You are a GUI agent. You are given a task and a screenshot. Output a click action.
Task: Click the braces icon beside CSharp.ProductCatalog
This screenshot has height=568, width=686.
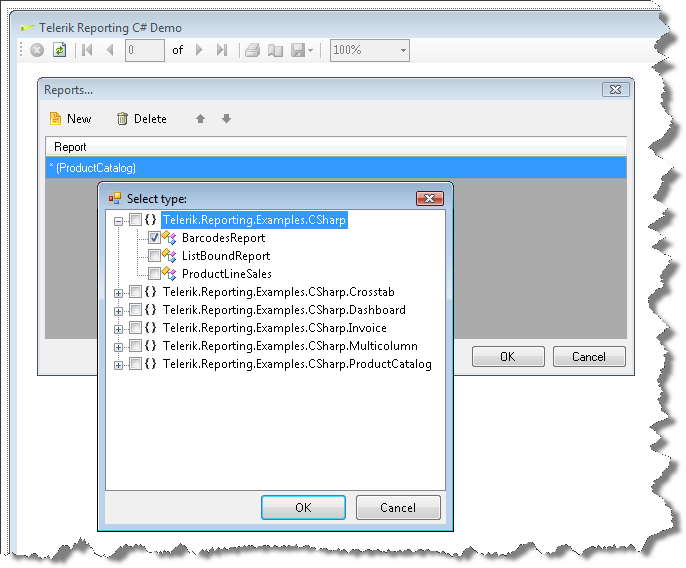click(150, 363)
